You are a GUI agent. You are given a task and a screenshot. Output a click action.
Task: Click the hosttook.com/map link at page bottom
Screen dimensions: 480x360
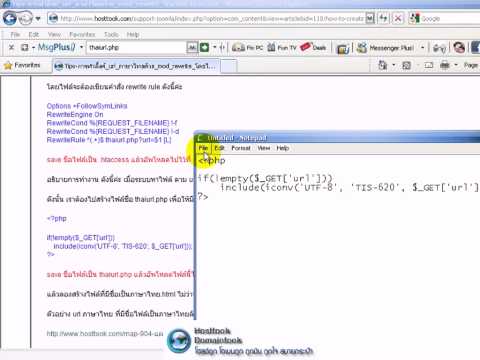(105, 334)
